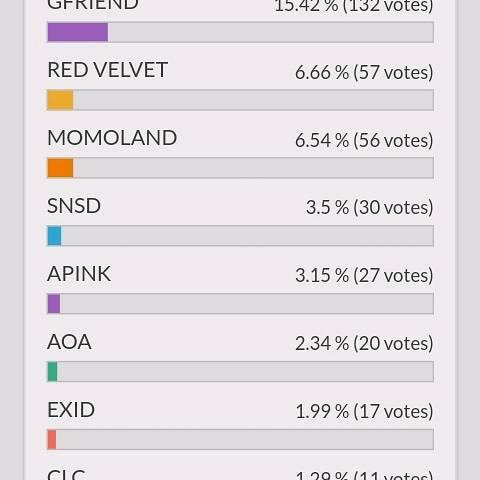The height and width of the screenshot is (480, 480).
Task: Click the SNSD poll label
Action: coord(74,206)
